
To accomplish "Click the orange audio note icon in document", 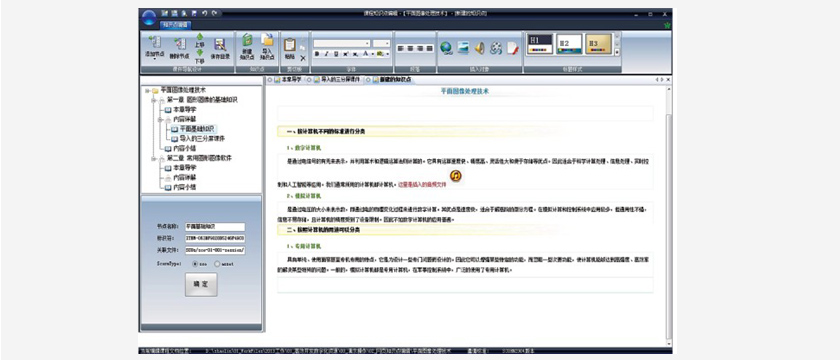I will tap(456, 176).
